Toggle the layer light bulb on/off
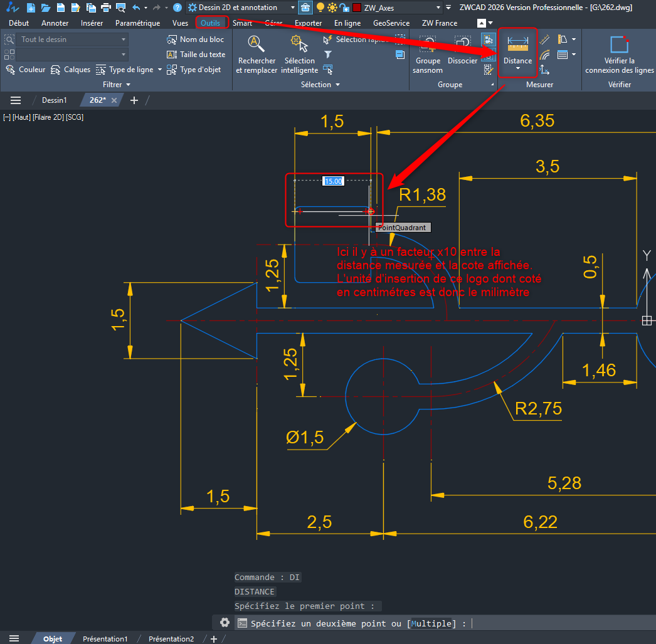Screen dimensions: 656x644 (x=320, y=8)
